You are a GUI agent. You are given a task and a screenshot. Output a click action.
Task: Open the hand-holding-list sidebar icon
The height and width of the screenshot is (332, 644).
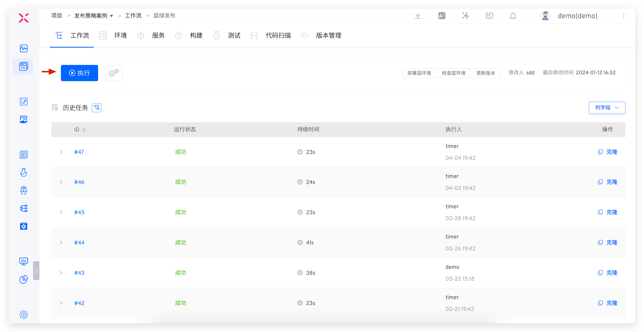(23, 119)
